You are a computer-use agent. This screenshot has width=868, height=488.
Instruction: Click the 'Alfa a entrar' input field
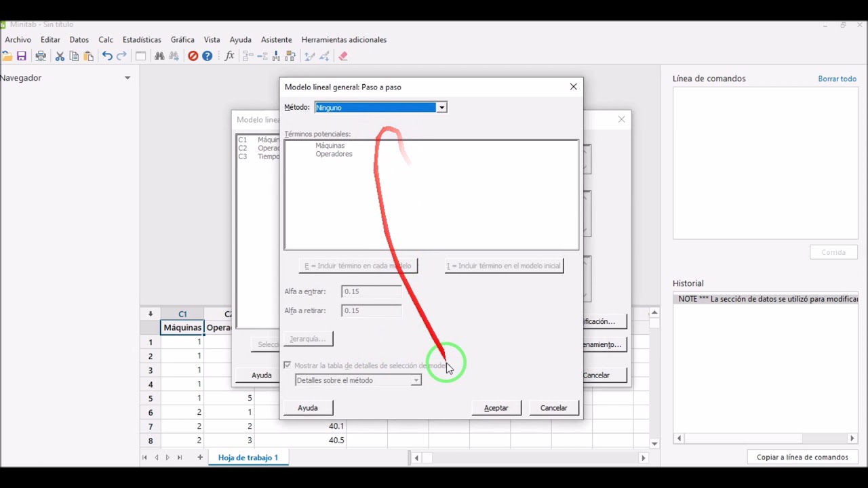372,291
